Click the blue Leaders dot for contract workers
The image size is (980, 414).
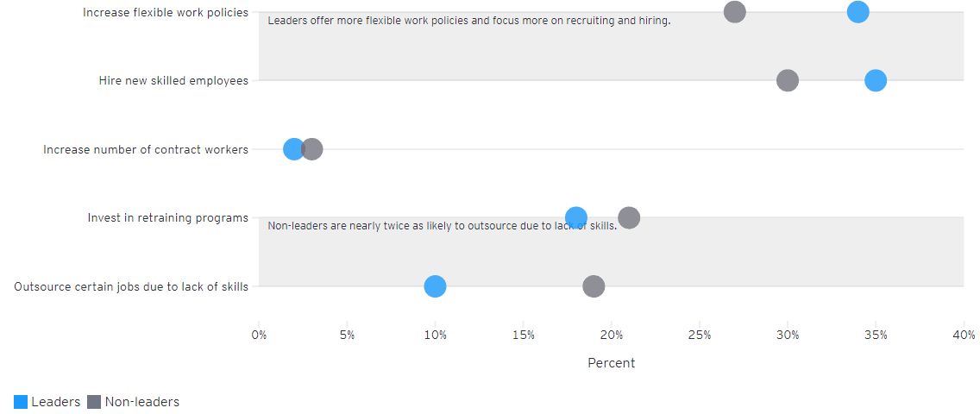[x=293, y=149]
